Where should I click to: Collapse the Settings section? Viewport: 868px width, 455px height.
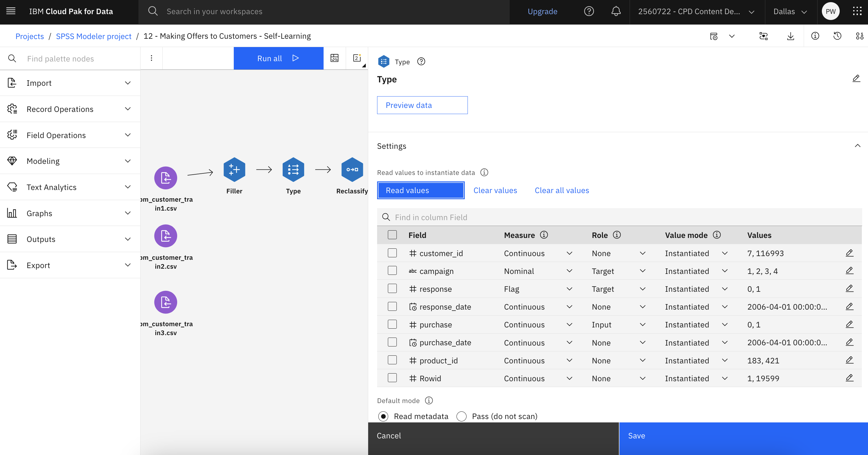(x=858, y=146)
